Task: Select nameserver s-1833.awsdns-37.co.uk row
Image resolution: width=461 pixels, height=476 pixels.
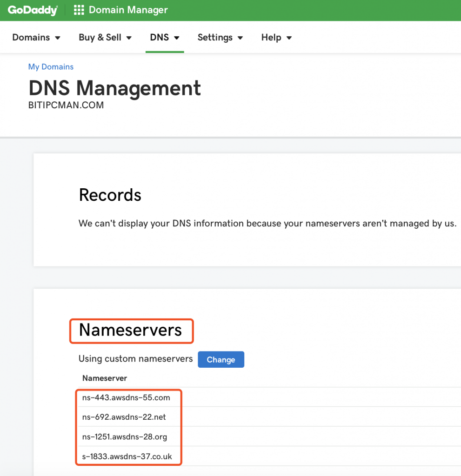Action: [x=269, y=456]
